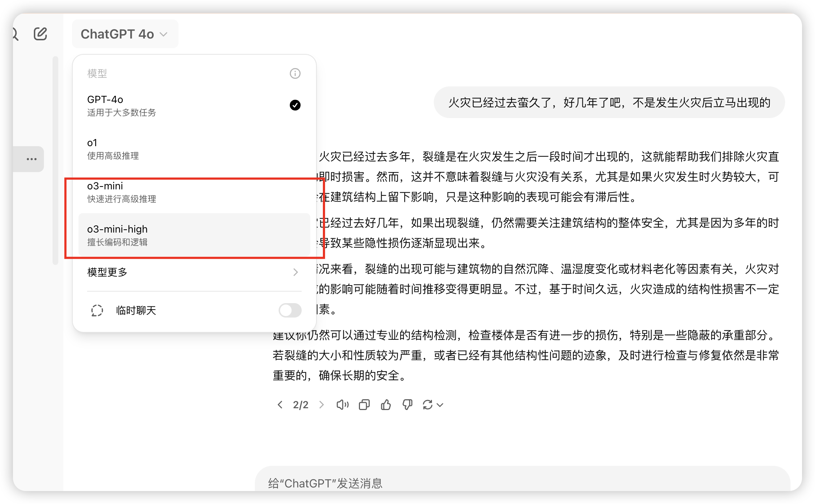Click the 使用高级推理 description
The height and width of the screenshot is (504, 815).
[x=113, y=156]
